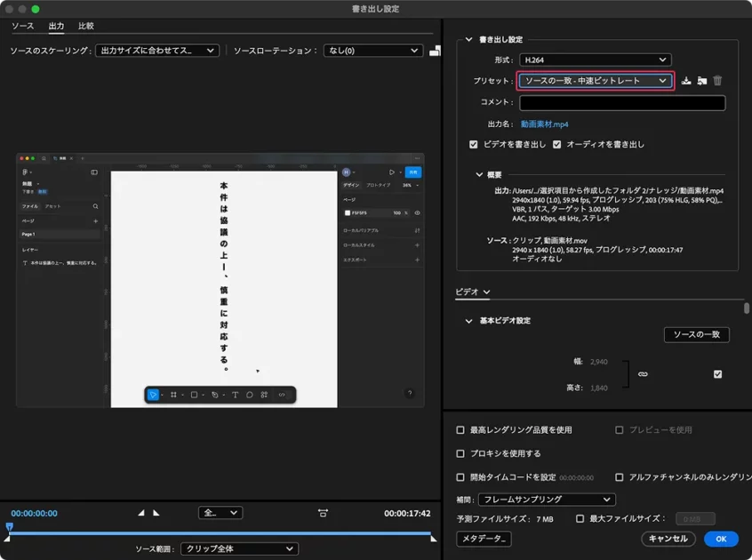Click the set in point marker icon
The width and height of the screenshot is (752, 560).
[140, 513]
